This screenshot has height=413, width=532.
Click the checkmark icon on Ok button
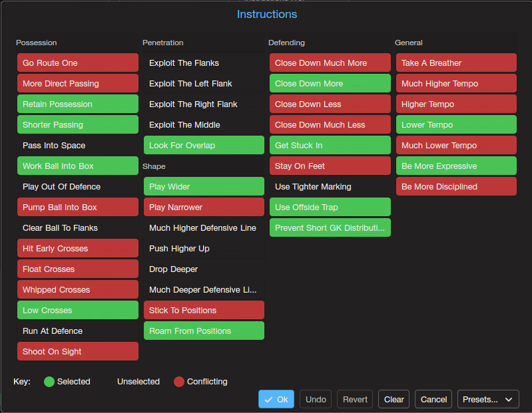(268, 400)
